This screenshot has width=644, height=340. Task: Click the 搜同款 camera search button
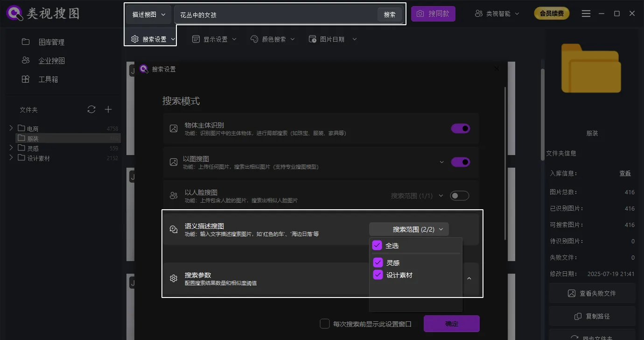pyautogui.click(x=433, y=14)
